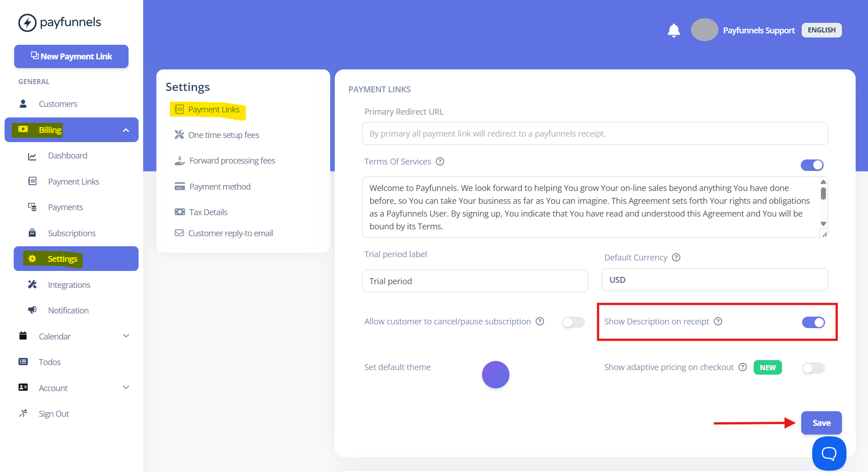Click the Notification megaphone icon

point(32,310)
